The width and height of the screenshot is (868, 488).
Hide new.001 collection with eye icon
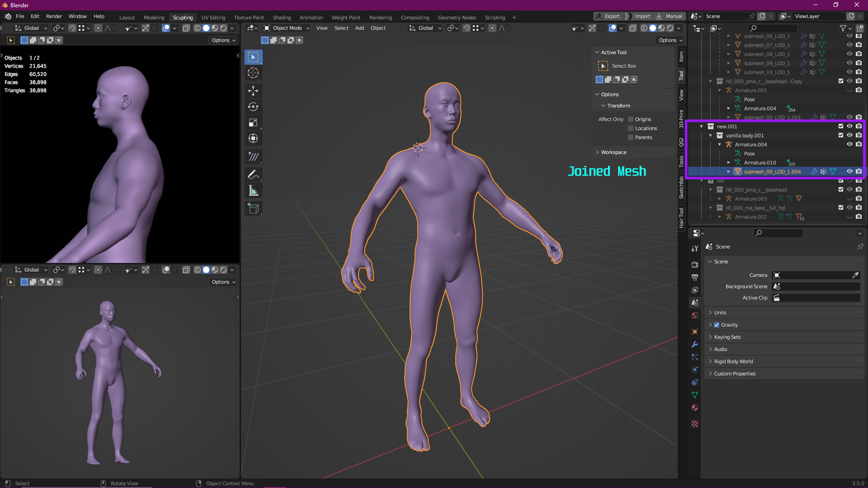[x=849, y=127]
